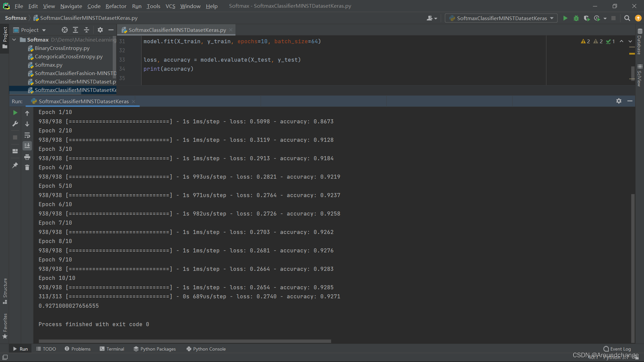The image size is (644, 362).
Task: Open the Refactor menu
Action: pyautogui.click(x=116, y=6)
